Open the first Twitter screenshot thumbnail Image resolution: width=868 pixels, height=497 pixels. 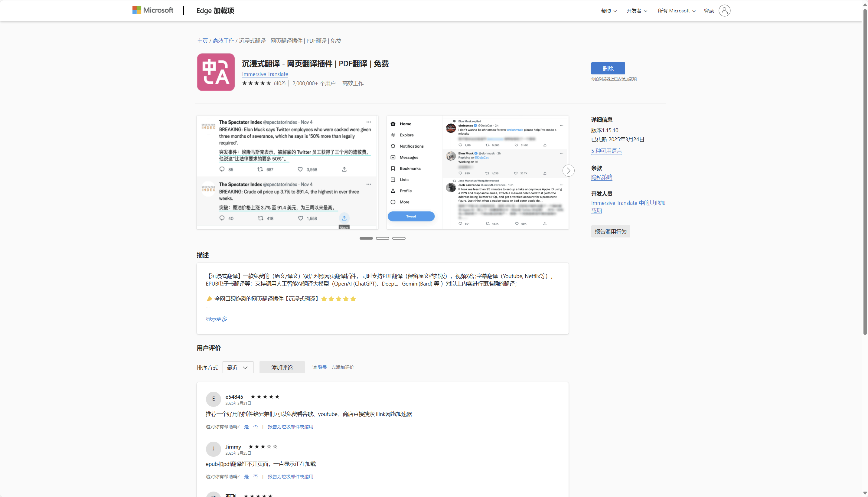coord(287,172)
